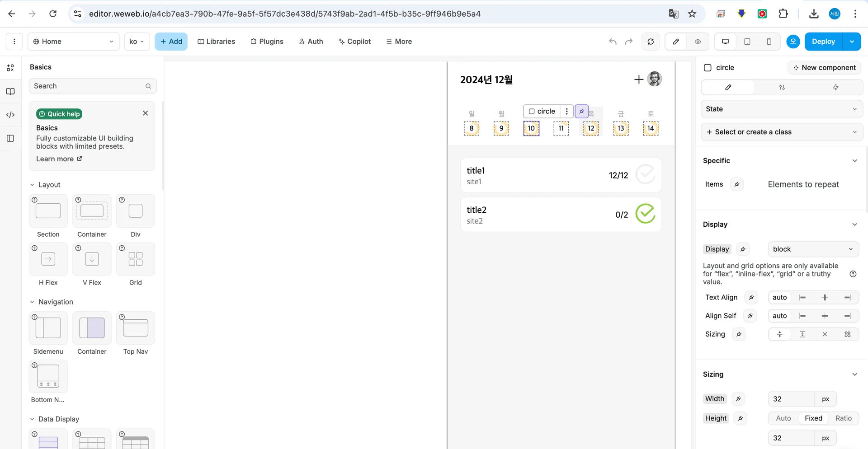Click the plus icon in calendar header
The height and width of the screenshot is (449, 868).
(x=638, y=80)
